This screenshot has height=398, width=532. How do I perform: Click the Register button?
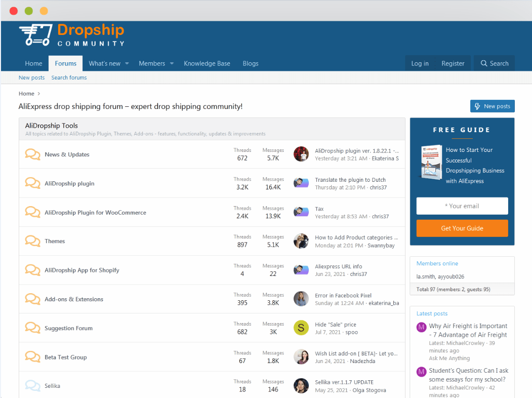453,63
